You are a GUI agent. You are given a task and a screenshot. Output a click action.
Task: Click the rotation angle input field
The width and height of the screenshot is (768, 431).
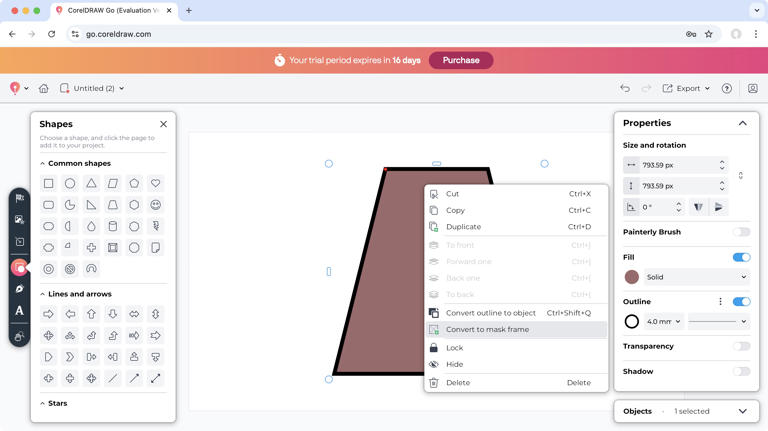655,207
